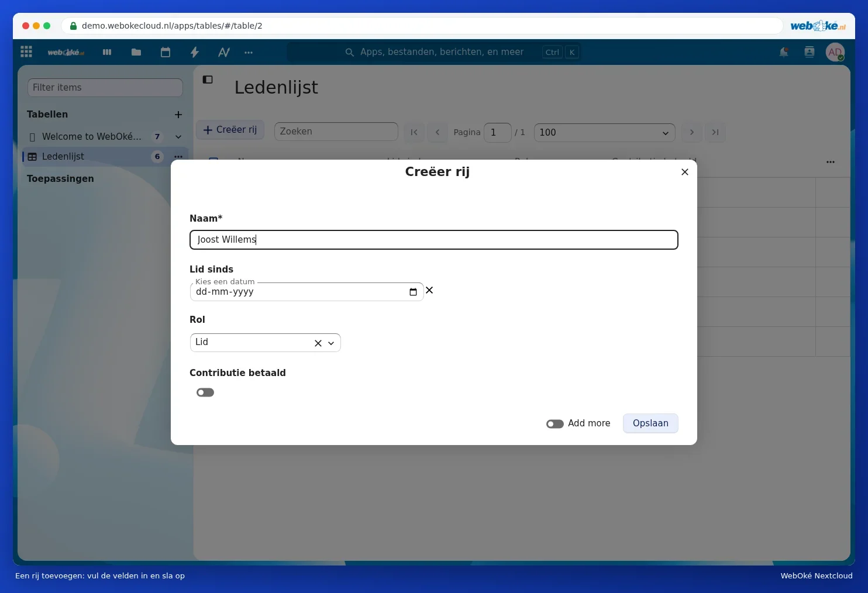Open the Calendar app icon in top bar

[x=166, y=52]
